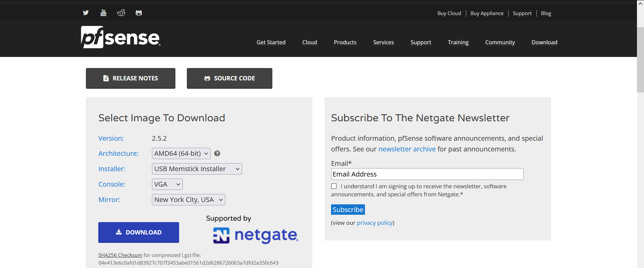This screenshot has width=644, height=268.
Task: Open the Products menu
Action: [345, 42]
